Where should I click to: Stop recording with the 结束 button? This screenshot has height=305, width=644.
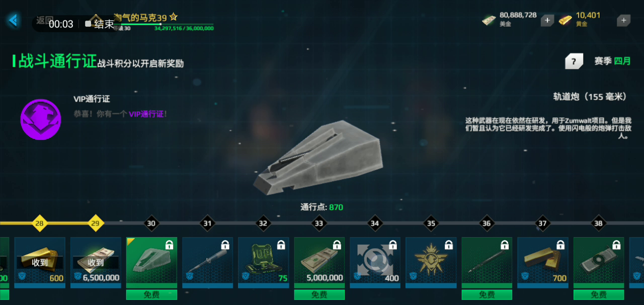[100, 24]
